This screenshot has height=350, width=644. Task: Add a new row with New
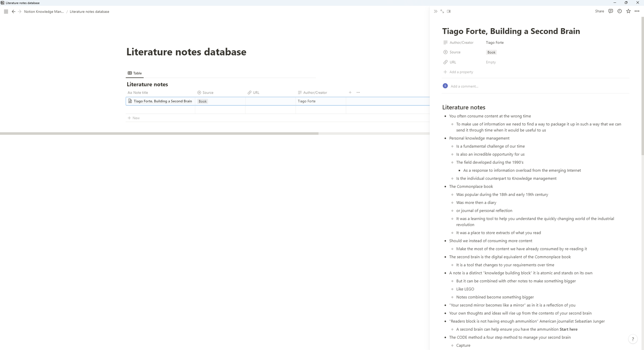pos(134,118)
